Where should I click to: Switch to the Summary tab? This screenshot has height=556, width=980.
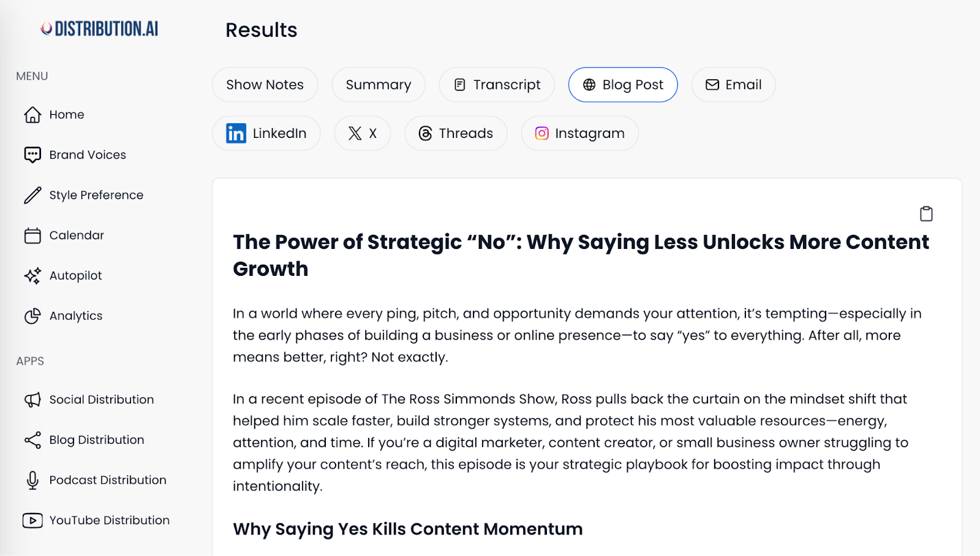coord(378,85)
